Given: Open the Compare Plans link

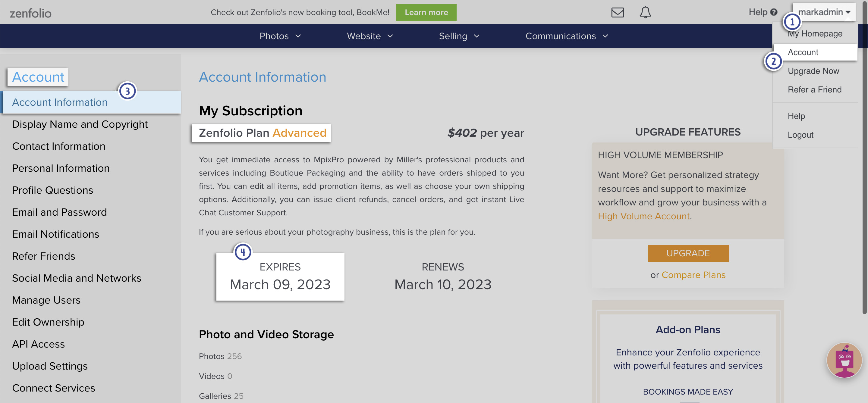Looking at the screenshot, I should [x=693, y=275].
